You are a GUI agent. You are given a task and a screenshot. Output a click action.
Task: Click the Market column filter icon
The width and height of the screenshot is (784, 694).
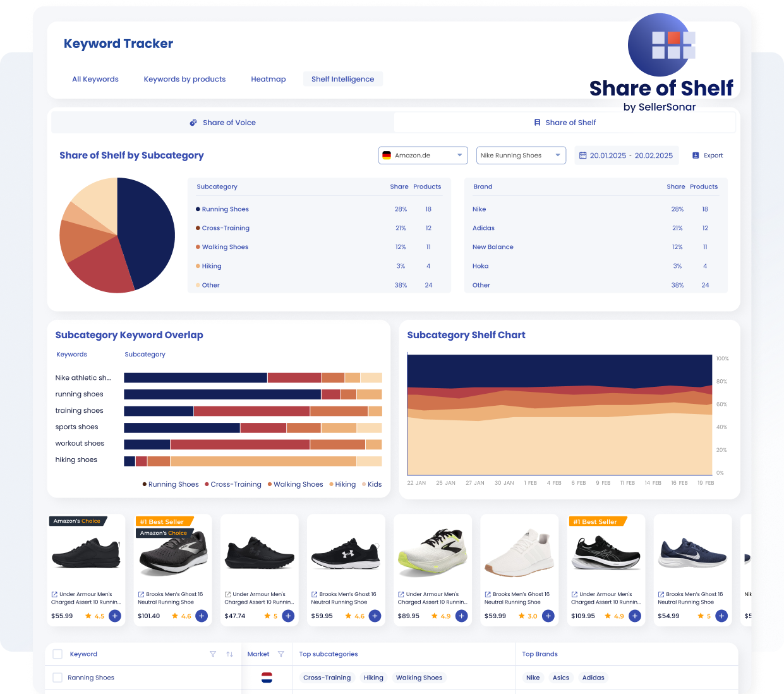pyautogui.click(x=281, y=654)
